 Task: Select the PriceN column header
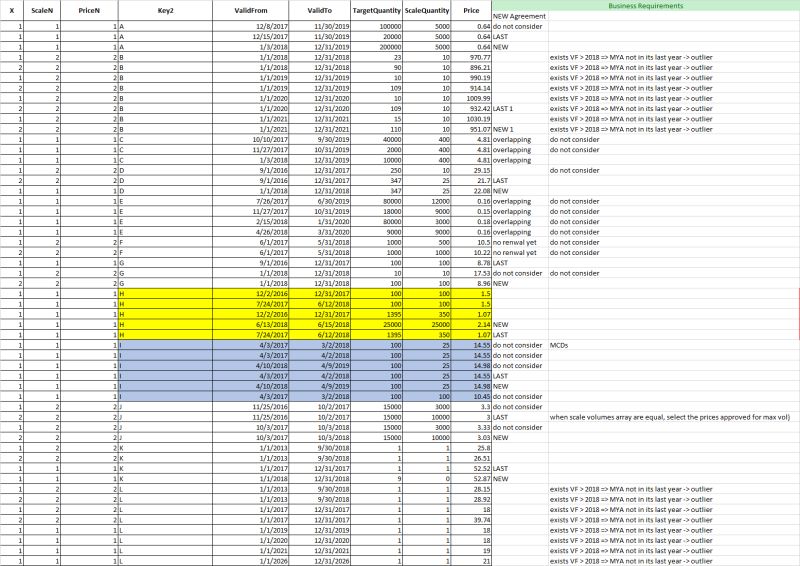(x=89, y=10)
